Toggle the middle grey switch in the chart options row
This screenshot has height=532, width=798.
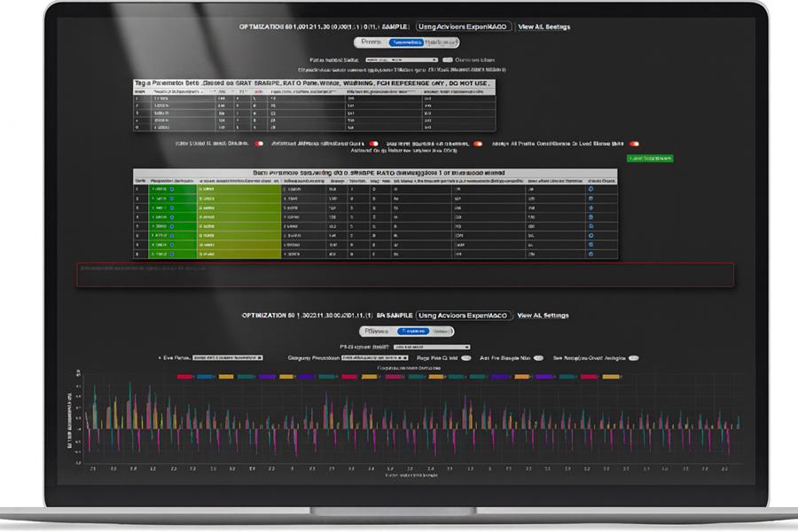(538, 358)
